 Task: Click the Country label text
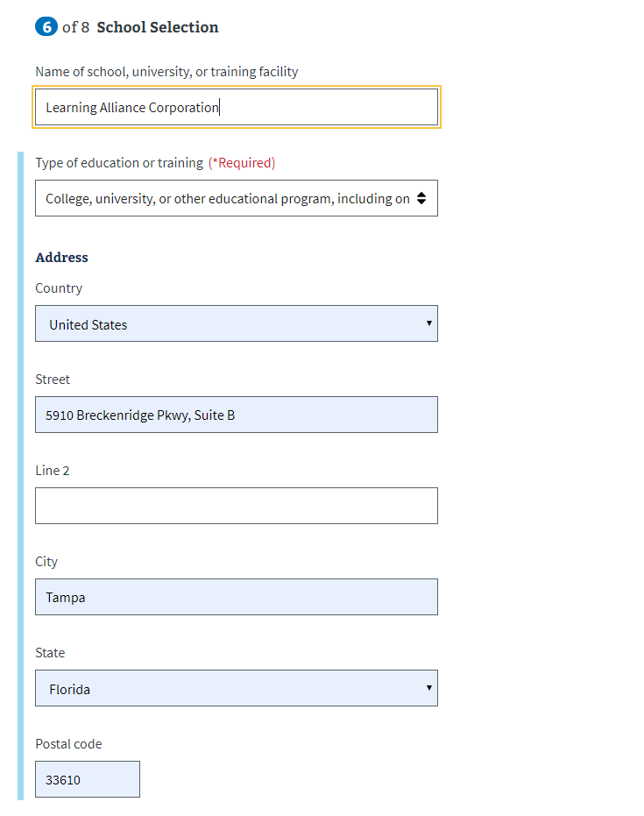tap(59, 288)
